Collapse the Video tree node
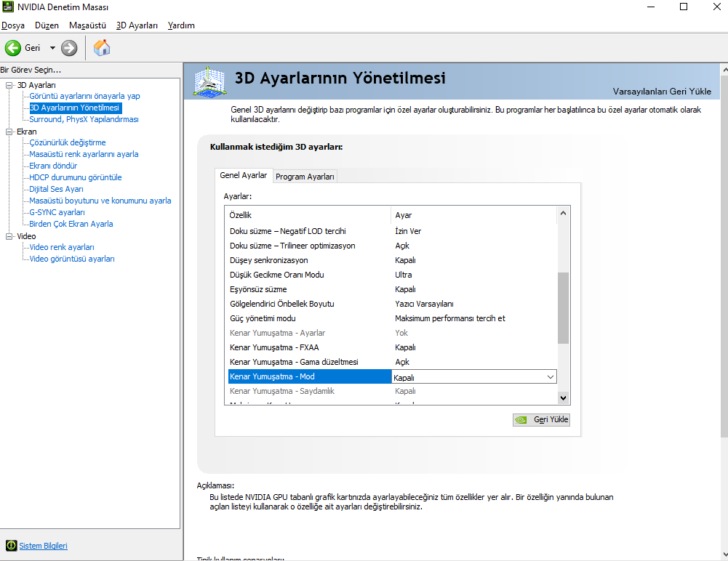The width and height of the screenshot is (728, 561). 9,237
